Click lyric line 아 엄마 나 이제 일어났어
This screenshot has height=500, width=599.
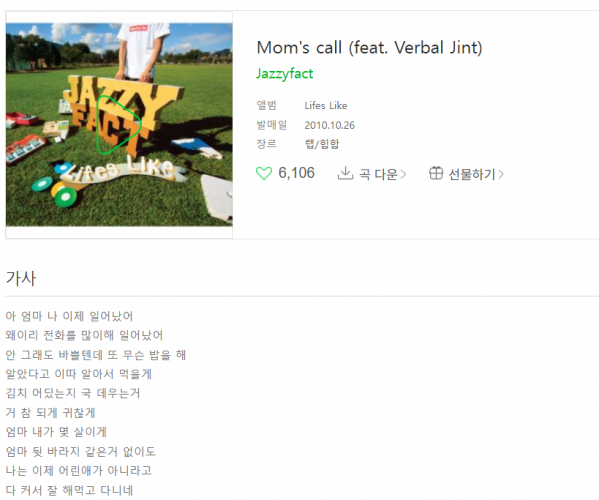click(x=69, y=316)
